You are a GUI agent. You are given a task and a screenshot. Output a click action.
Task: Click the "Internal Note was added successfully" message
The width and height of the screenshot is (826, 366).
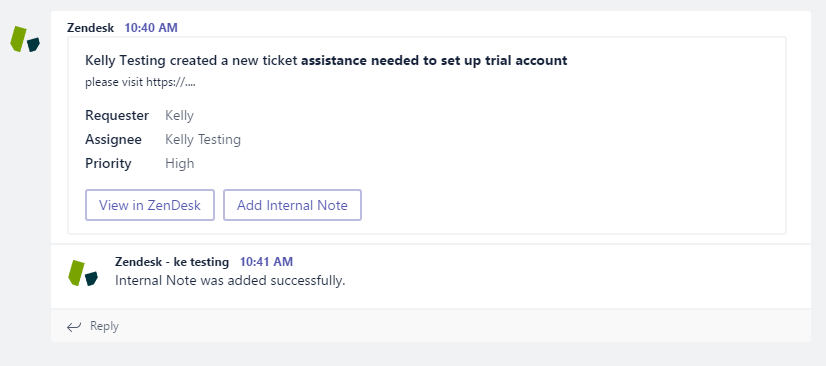click(x=230, y=281)
